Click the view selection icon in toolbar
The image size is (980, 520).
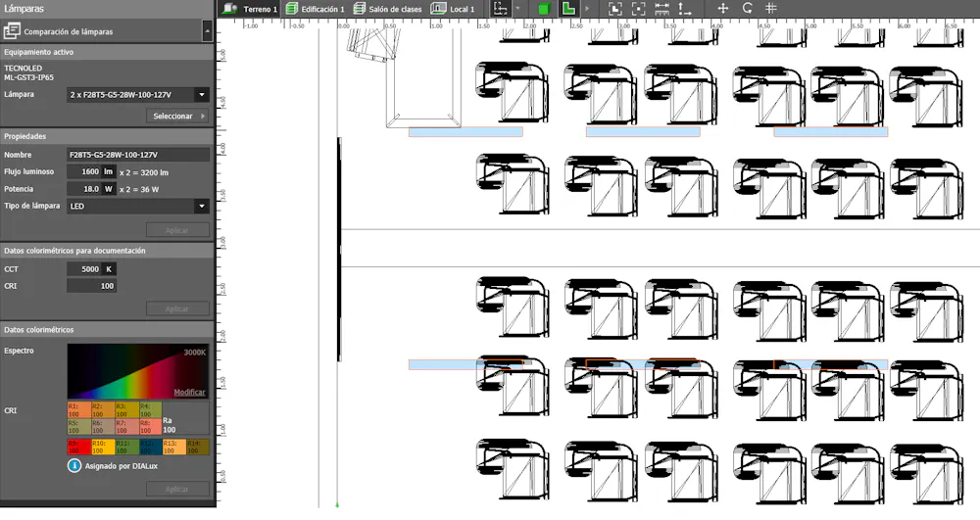click(x=500, y=9)
